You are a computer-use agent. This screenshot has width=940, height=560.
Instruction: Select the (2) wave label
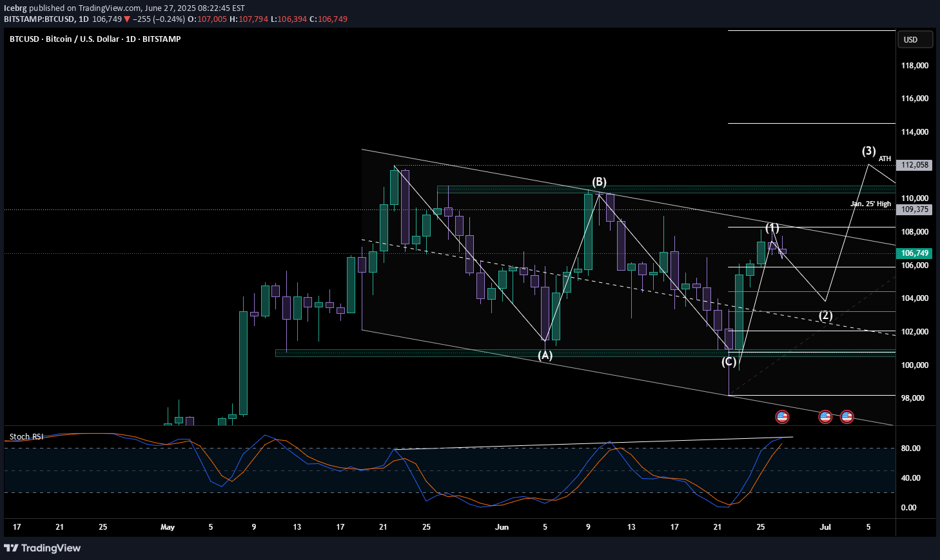click(826, 315)
